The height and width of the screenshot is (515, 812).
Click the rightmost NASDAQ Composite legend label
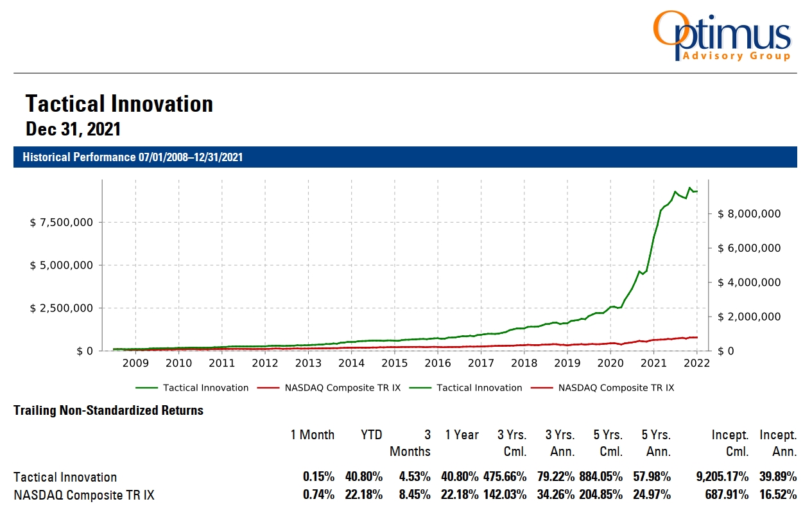coord(616,388)
